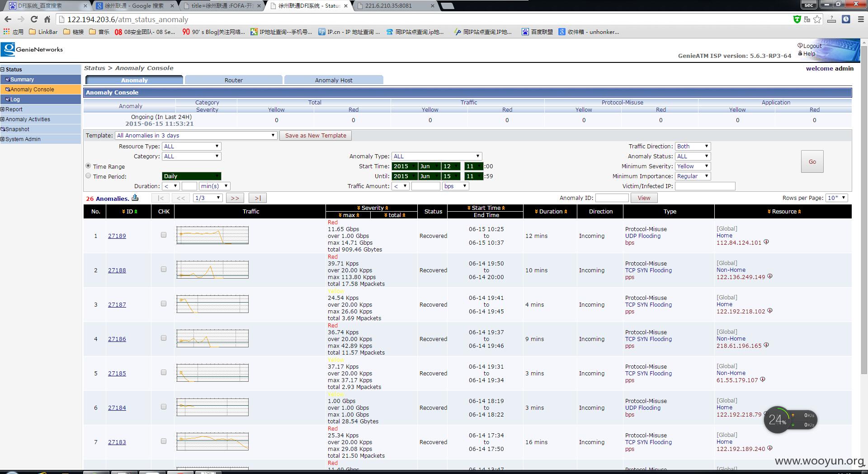Click the browser reload icon
868x474 pixels.
coord(34,19)
